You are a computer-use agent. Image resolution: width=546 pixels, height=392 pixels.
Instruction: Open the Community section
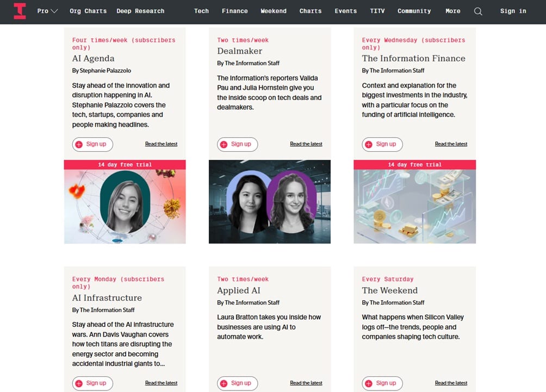click(414, 11)
